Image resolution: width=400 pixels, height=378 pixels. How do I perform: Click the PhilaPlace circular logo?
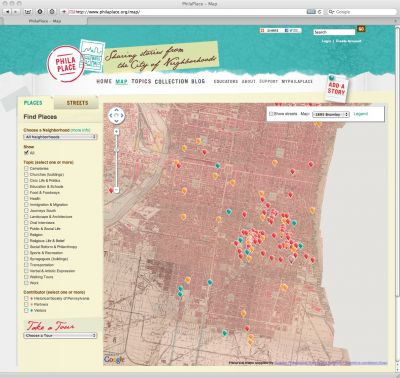[x=66, y=64]
